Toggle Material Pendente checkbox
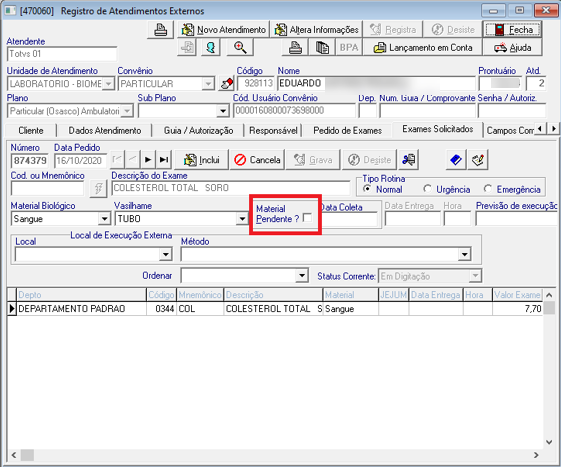This screenshot has height=467, width=561. (x=307, y=218)
